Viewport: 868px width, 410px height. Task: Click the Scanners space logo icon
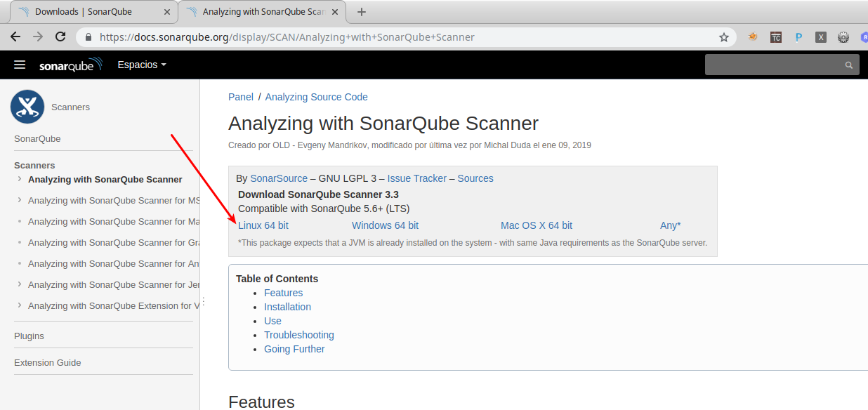(x=27, y=107)
